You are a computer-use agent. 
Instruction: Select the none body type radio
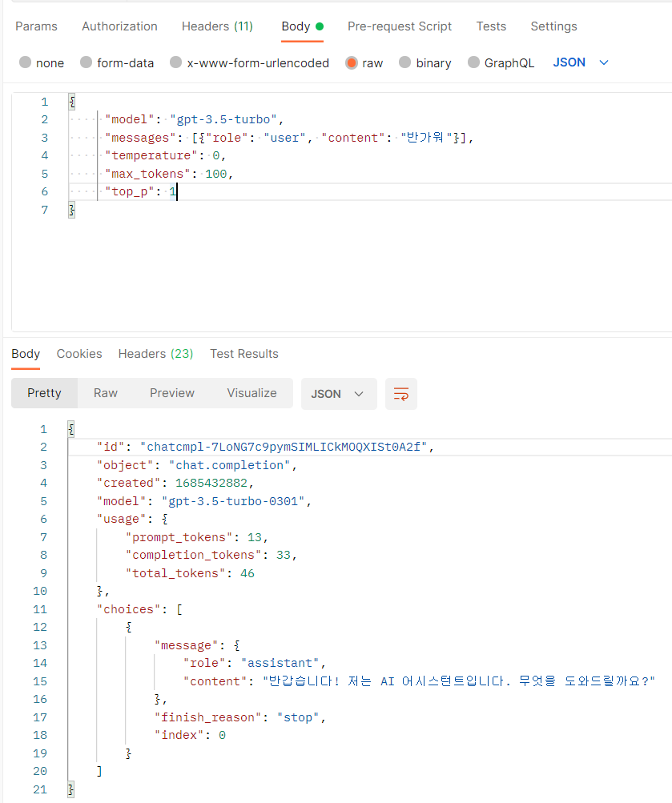pos(25,62)
